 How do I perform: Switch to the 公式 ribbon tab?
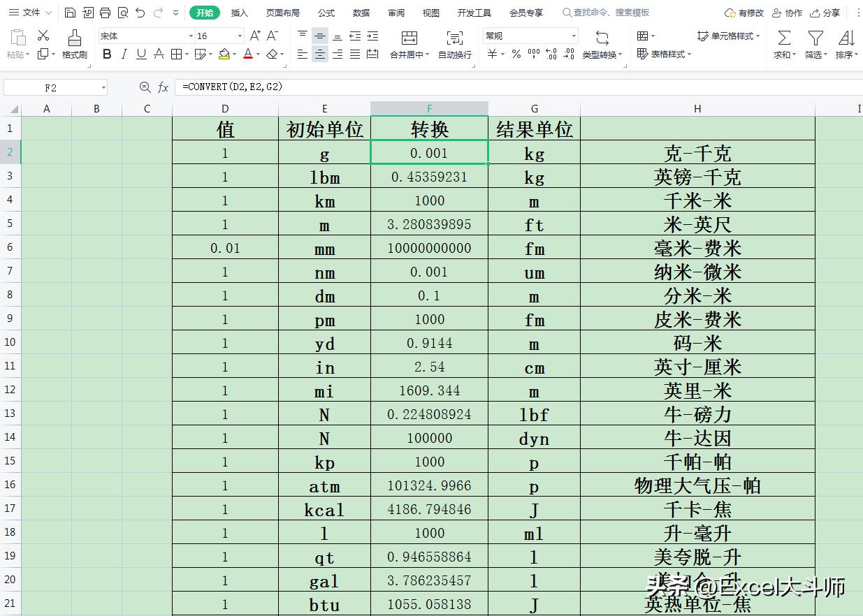(326, 12)
